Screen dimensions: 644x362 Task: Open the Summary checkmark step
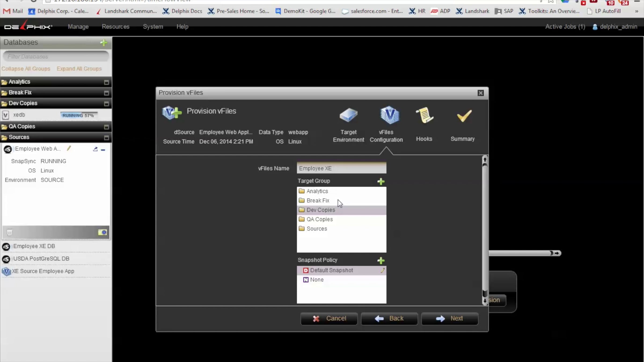[464, 116]
